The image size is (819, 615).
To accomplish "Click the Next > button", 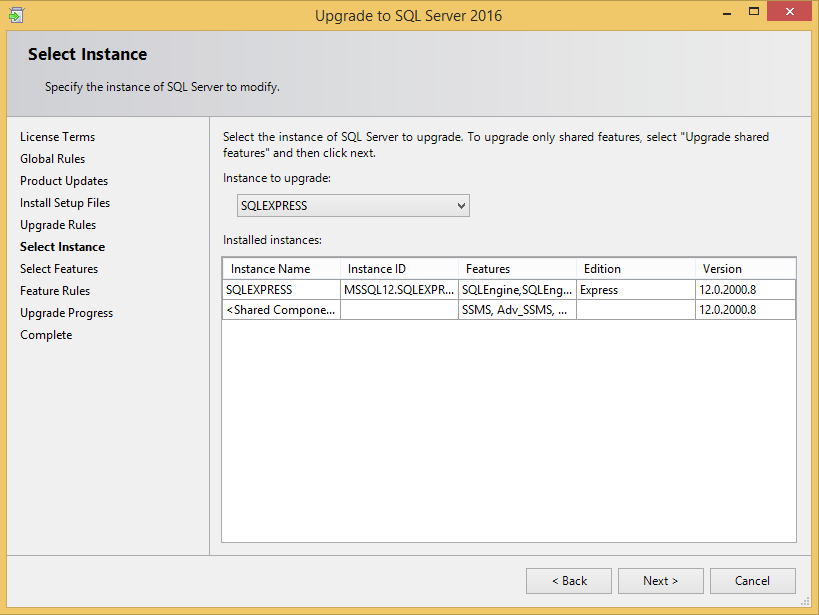I will tap(661, 581).
